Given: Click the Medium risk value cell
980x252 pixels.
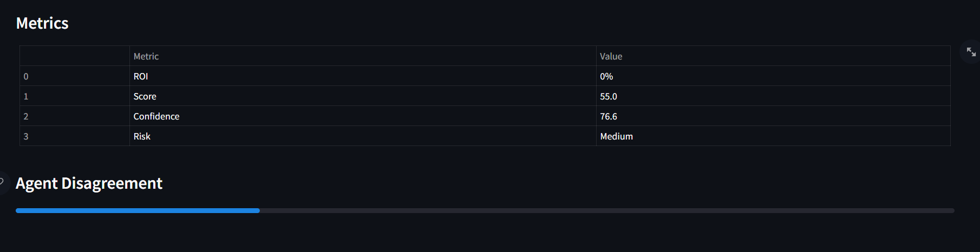Looking at the screenshot, I should (x=773, y=136).
